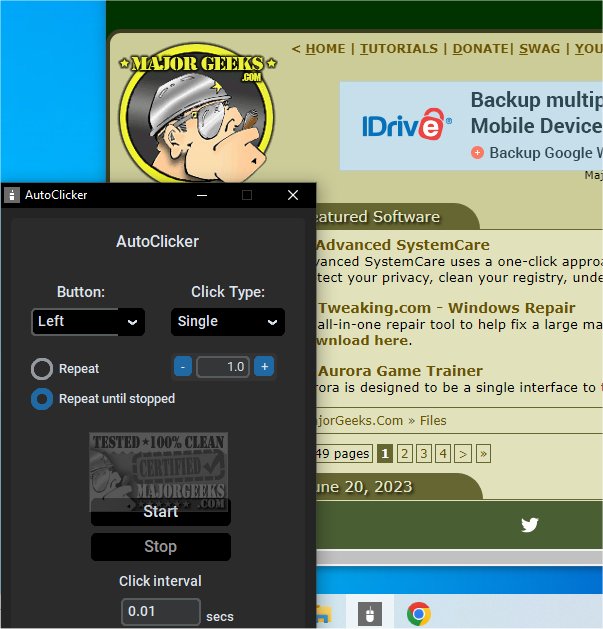Screen dimensions: 603x629
Task: Open the Aurora Game Trainer link
Action: click(x=400, y=371)
